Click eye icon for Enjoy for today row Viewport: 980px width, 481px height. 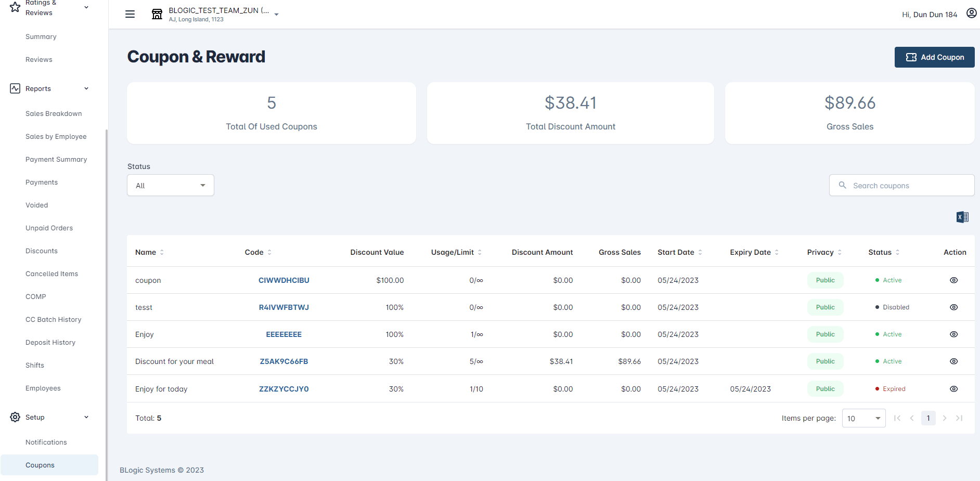pyautogui.click(x=953, y=389)
